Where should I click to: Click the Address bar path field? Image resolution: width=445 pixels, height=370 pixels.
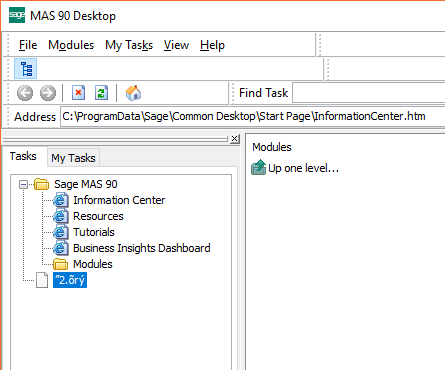[x=252, y=116]
